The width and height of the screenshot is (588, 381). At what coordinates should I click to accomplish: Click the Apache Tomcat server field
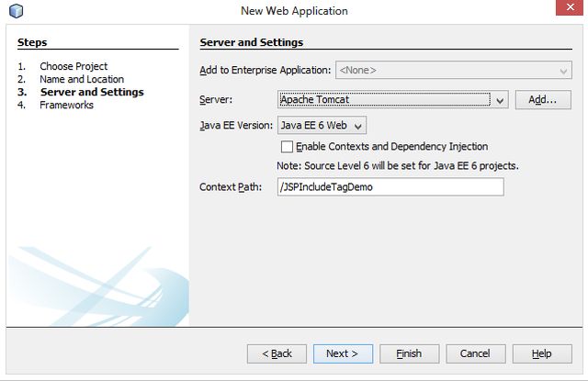click(384, 99)
